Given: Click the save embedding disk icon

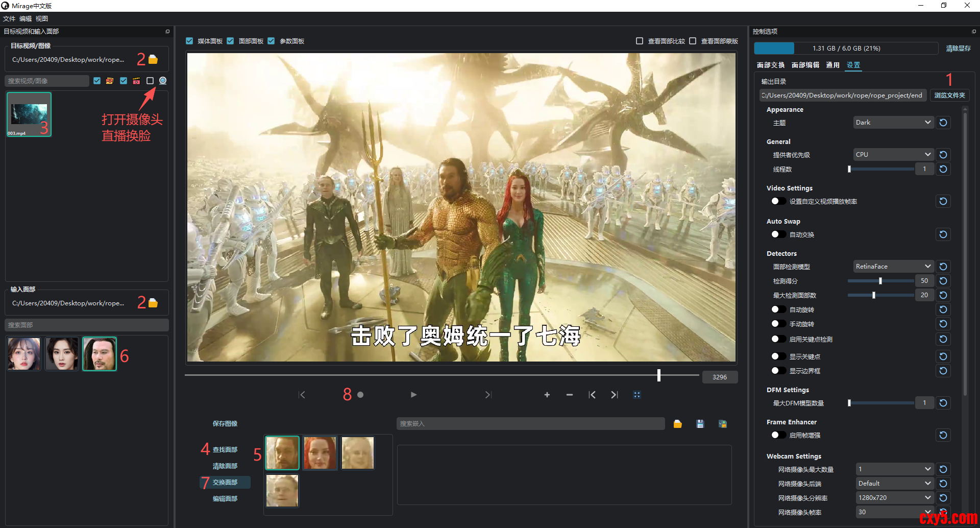Looking at the screenshot, I should [700, 424].
